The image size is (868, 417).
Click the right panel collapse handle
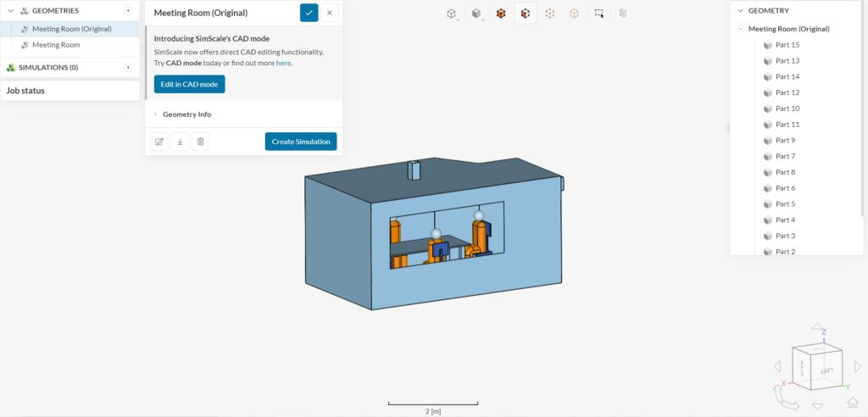(727, 128)
